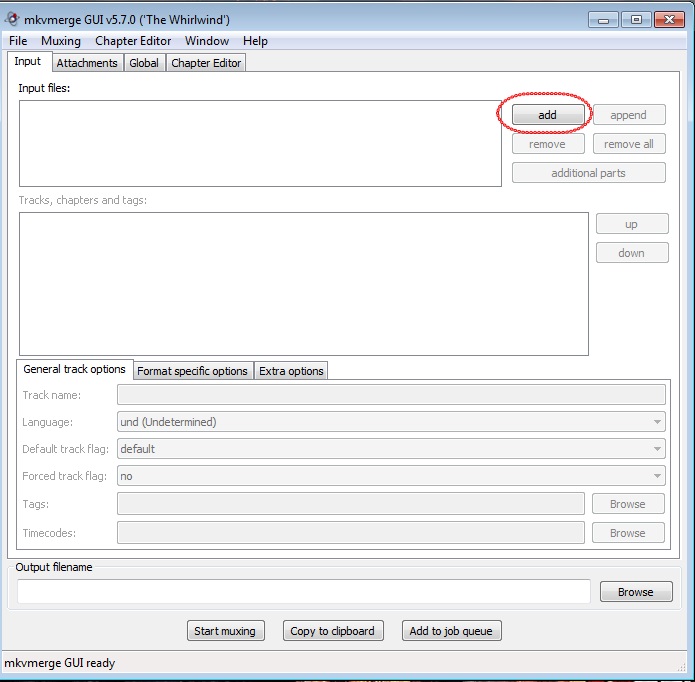Viewport: 695px width, 682px height.
Task: Click the down button for tracks
Action: pos(632,253)
